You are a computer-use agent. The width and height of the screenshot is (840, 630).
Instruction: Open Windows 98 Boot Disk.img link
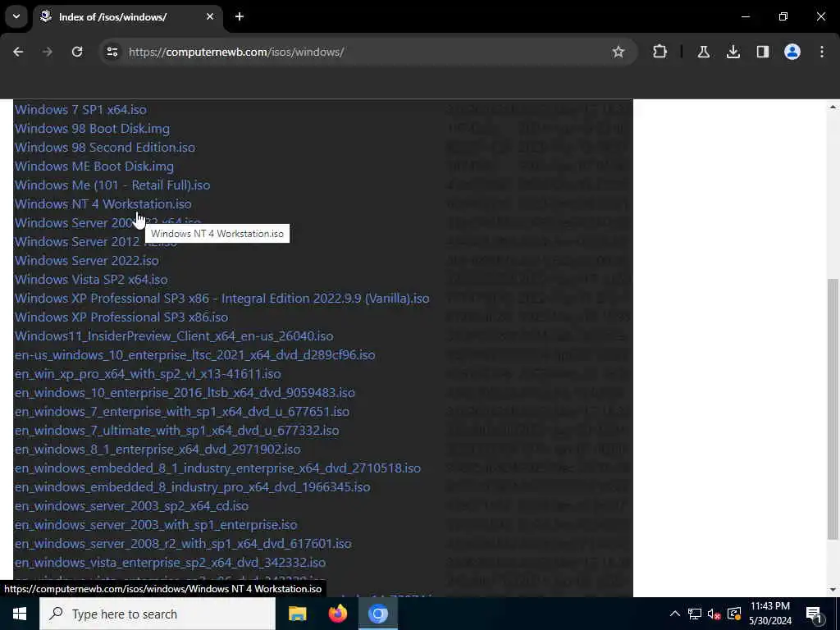tap(92, 129)
